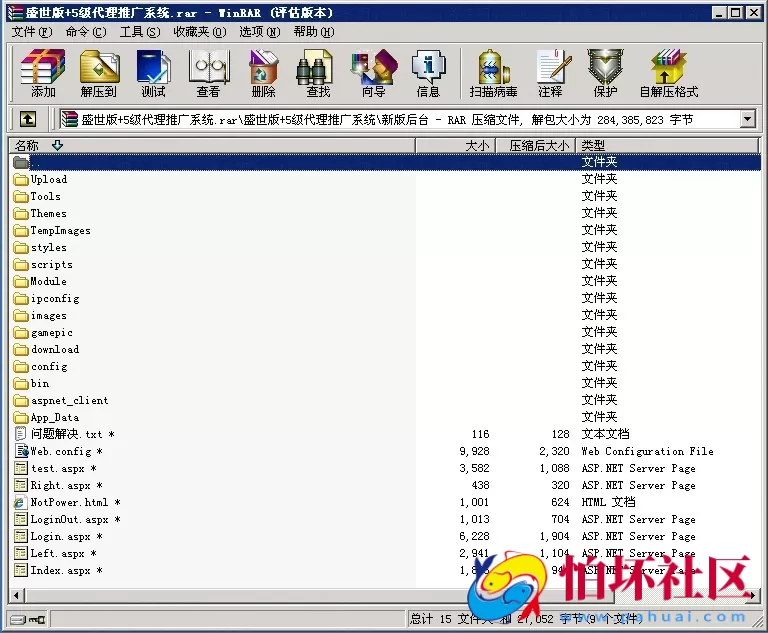
Task: Click the Test (测试) toolbar icon
Action: (x=154, y=73)
